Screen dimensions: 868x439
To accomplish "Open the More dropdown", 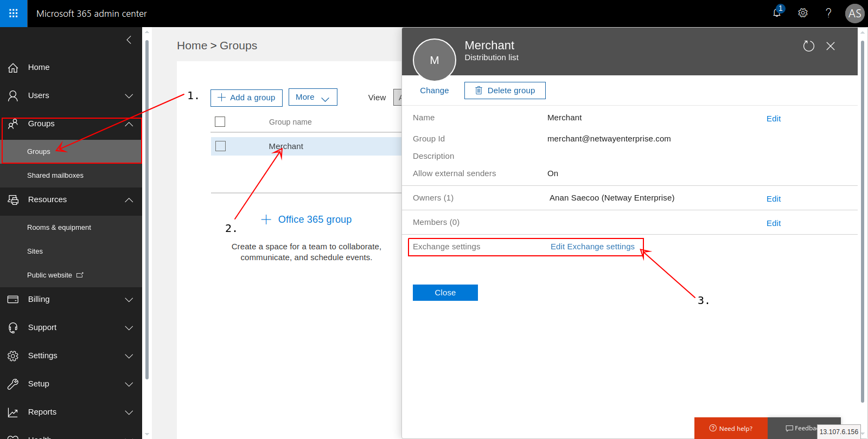I will [312, 97].
